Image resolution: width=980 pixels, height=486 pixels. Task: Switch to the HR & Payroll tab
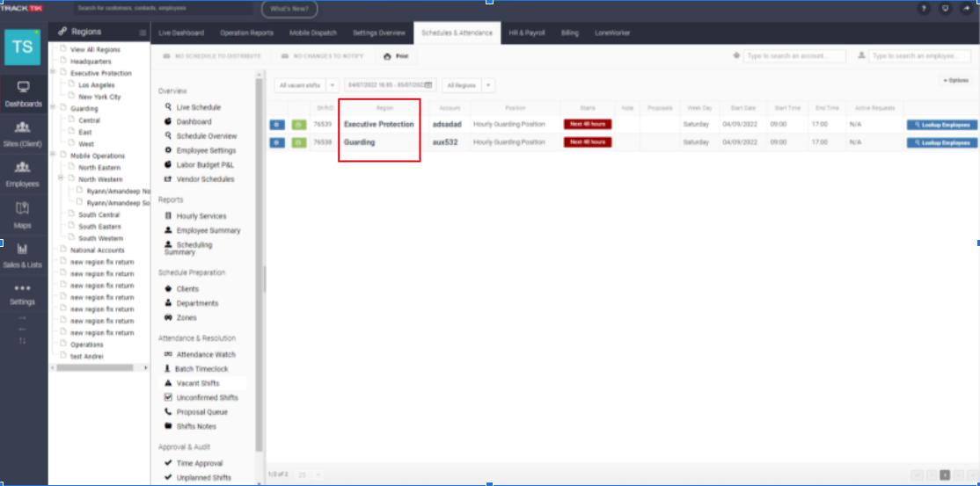(527, 33)
